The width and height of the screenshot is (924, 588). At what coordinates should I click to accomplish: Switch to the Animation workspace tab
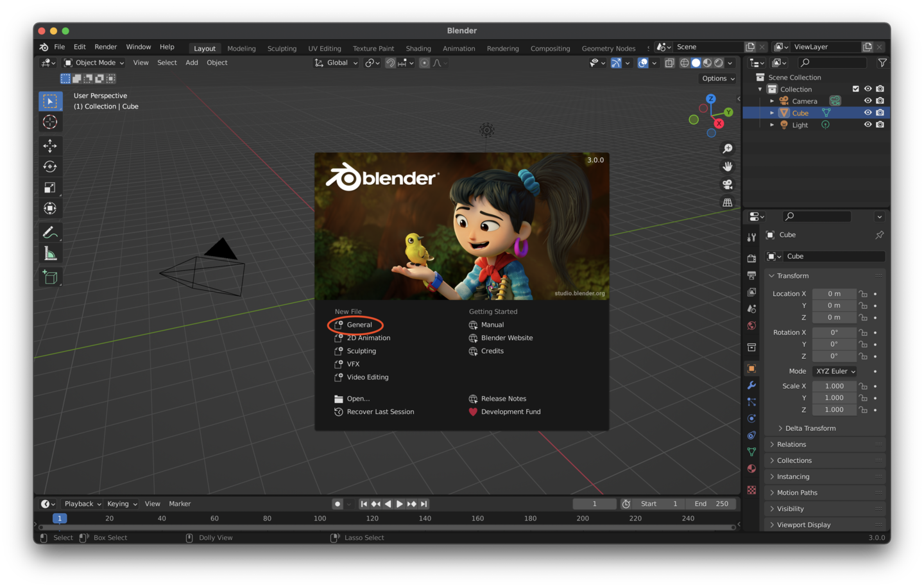pos(459,48)
